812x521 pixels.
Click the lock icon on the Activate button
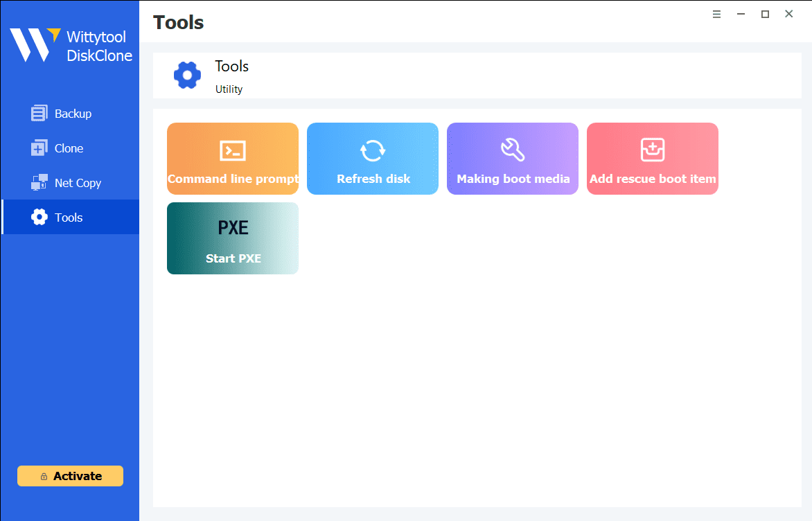(44, 477)
